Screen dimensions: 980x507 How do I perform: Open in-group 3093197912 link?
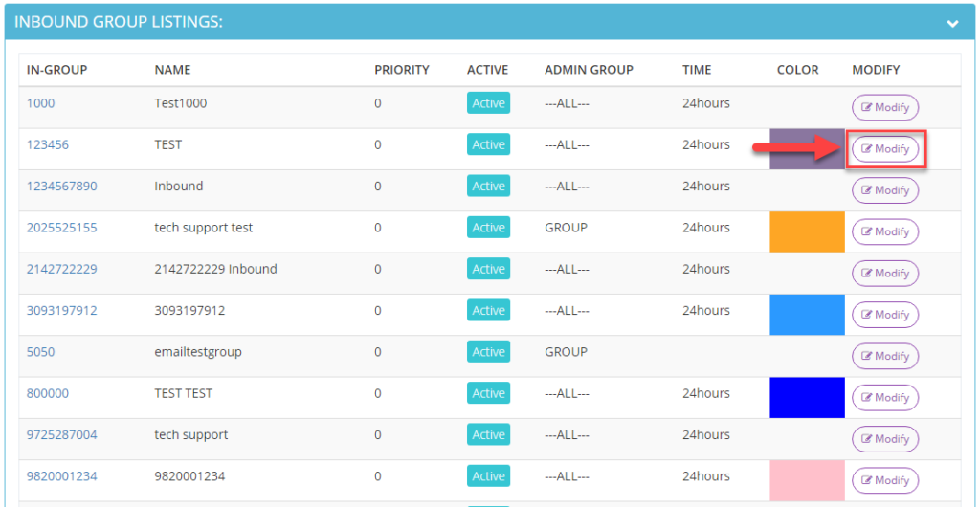[x=62, y=310]
